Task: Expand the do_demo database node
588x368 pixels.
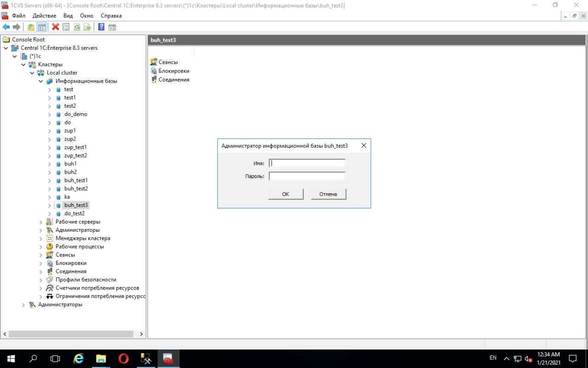Action: tap(50, 114)
